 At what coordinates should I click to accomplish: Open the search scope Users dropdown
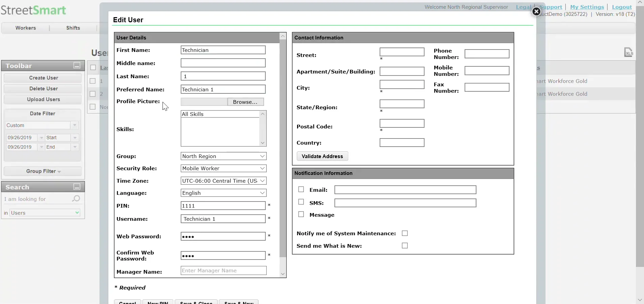45,213
